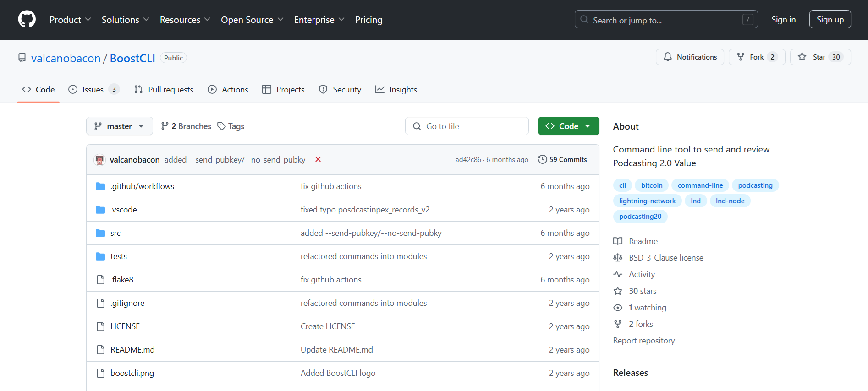Open the master branch dropdown
Viewport: 868px width, 391px height.
coord(119,126)
